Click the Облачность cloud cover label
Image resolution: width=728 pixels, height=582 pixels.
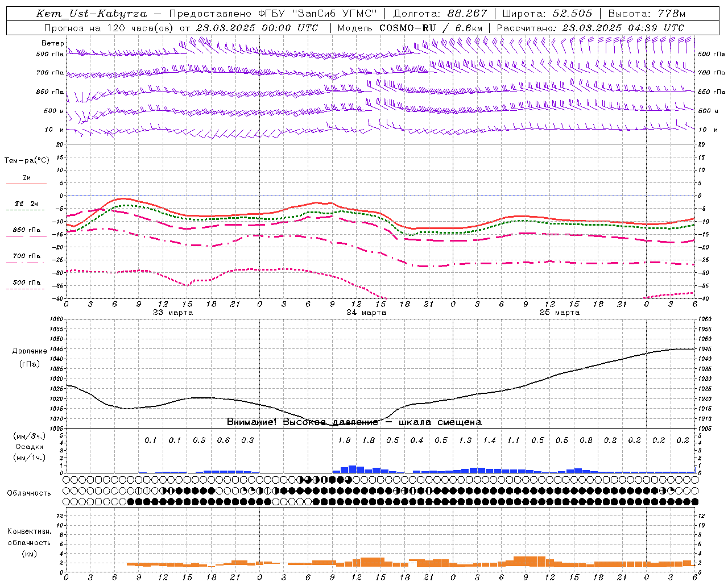[29, 493]
